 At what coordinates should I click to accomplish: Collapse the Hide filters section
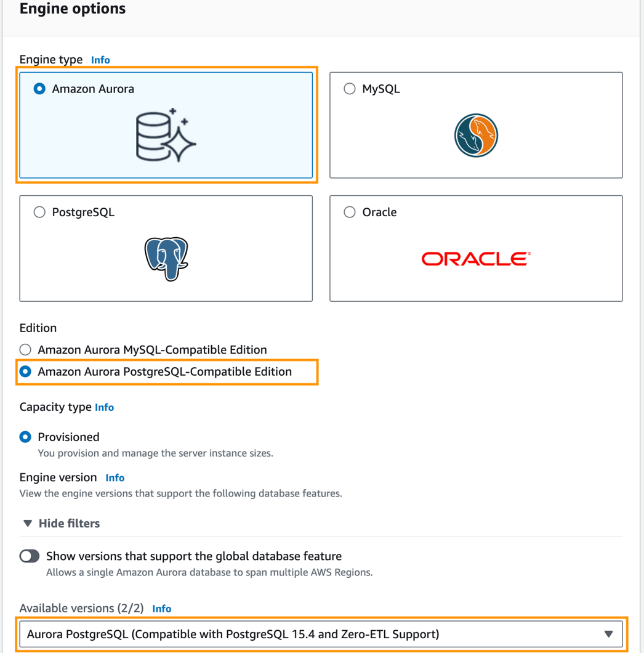62,523
